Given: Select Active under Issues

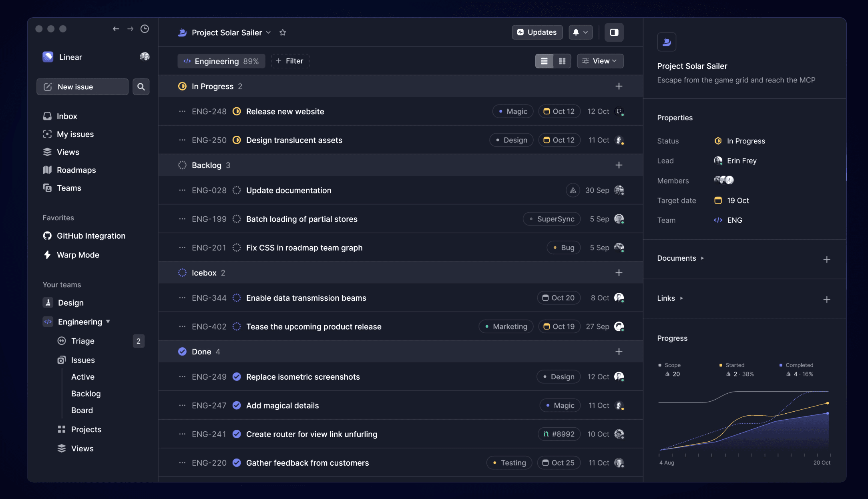Looking at the screenshot, I should (83, 377).
